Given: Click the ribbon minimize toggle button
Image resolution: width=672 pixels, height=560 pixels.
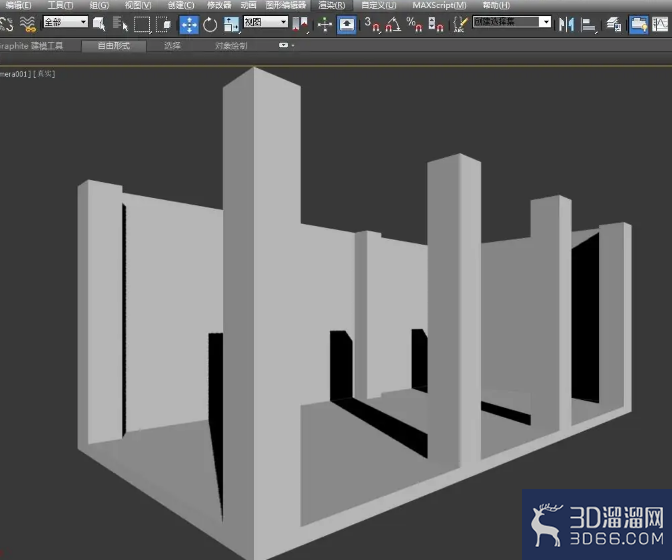Looking at the screenshot, I should click(284, 45).
